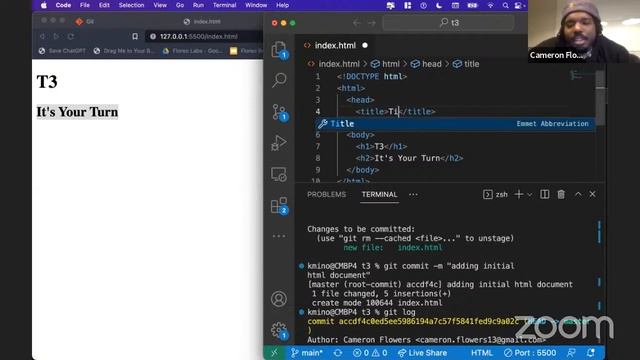Screen dimensions: 640x360
Task: Open the Manage gear menu
Action: pos(279,330)
